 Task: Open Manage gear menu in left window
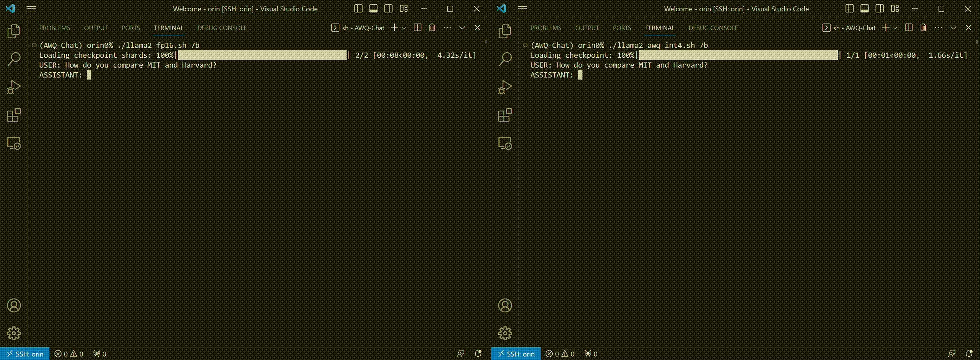pyautogui.click(x=14, y=333)
